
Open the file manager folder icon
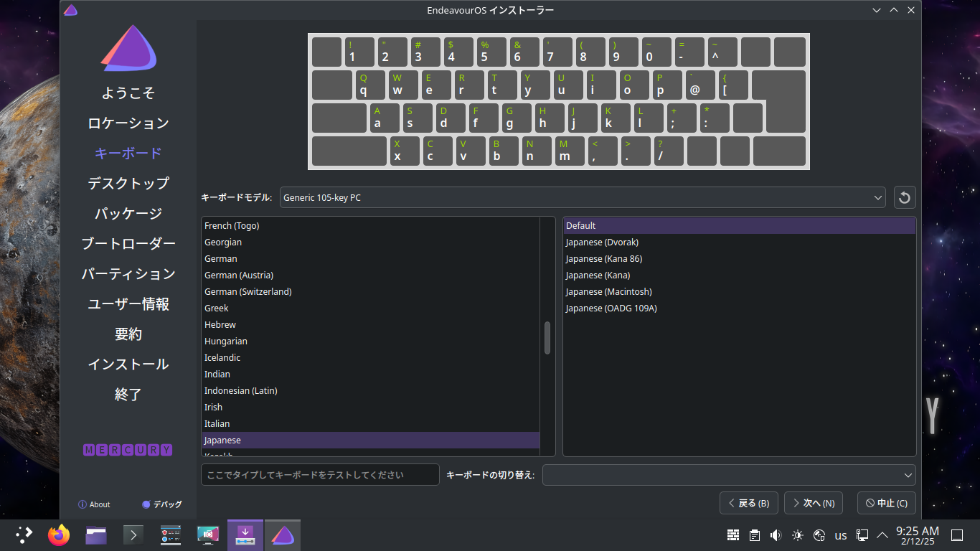pyautogui.click(x=96, y=535)
